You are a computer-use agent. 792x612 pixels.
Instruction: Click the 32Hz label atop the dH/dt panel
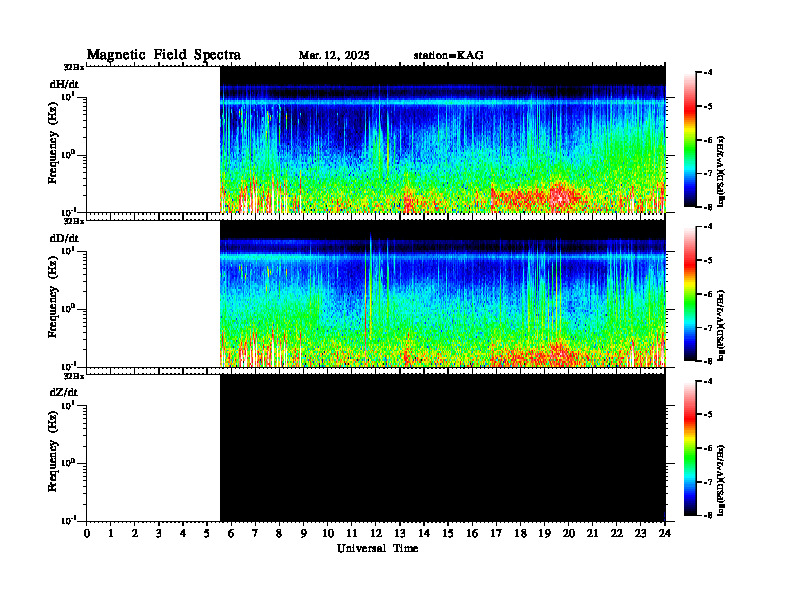pyautogui.click(x=74, y=66)
